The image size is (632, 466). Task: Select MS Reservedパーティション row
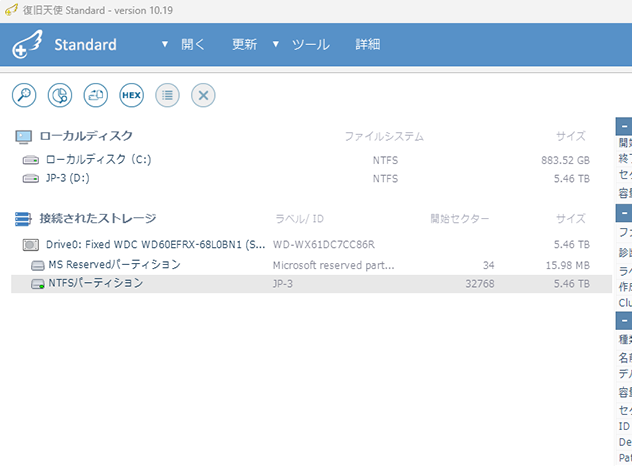coord(311,265)
